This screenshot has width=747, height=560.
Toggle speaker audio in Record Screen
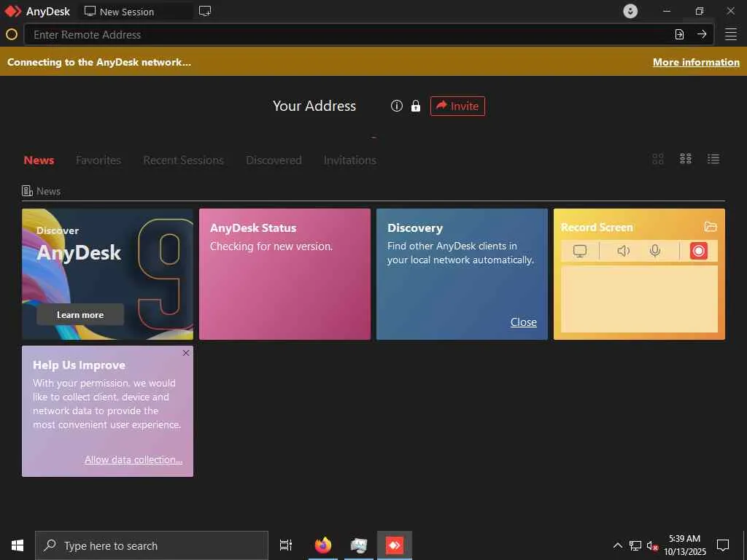click(623, 251)
